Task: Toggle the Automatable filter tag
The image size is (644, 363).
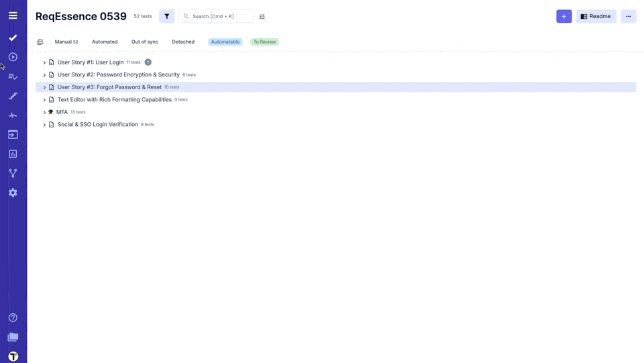Action: point(225,42)
